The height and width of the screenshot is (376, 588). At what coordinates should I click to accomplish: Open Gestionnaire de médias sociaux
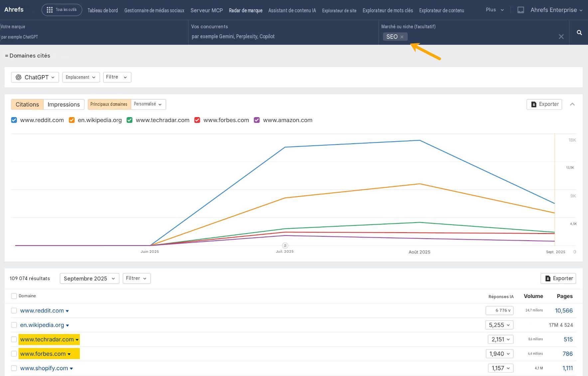[154, 10]
